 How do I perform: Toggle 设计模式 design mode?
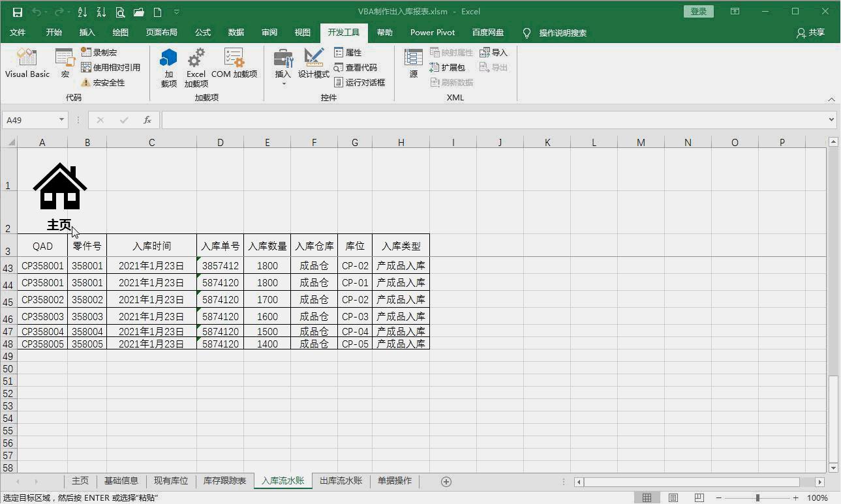pyautogui.click(x=314, y=65)
